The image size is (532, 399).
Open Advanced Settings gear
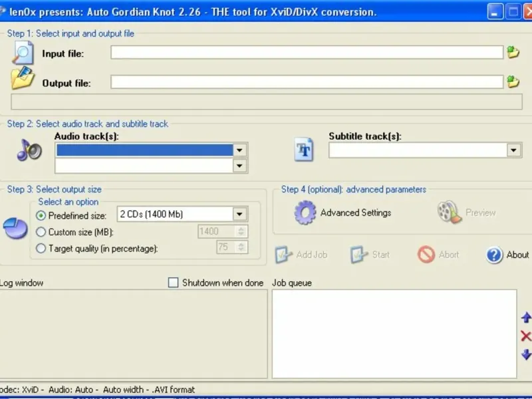(305, 212)
